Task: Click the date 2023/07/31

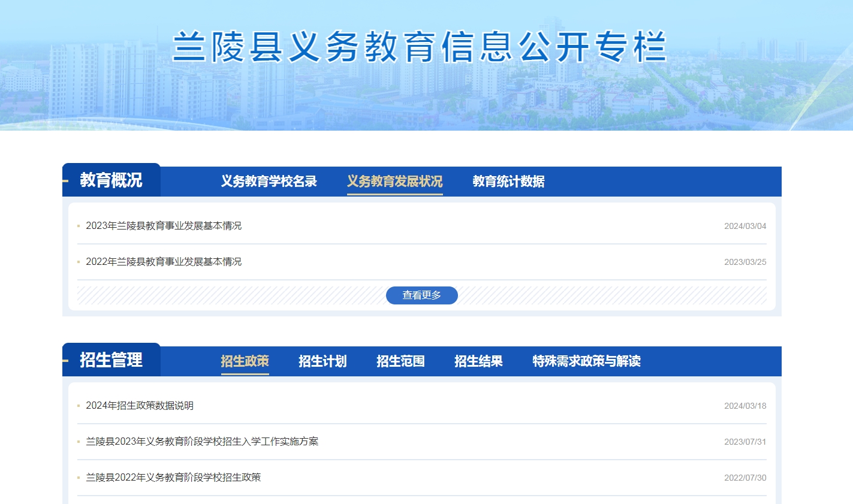Action: coord(745,442)
